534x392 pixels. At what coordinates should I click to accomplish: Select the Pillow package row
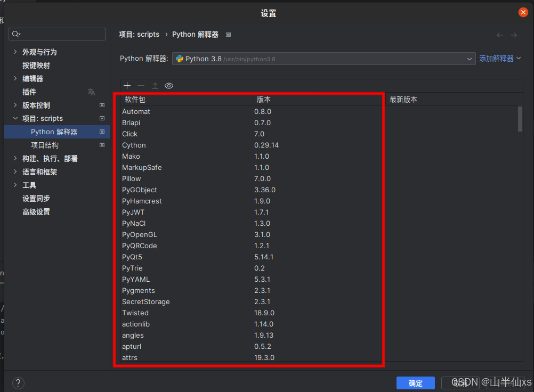(319, 178)
